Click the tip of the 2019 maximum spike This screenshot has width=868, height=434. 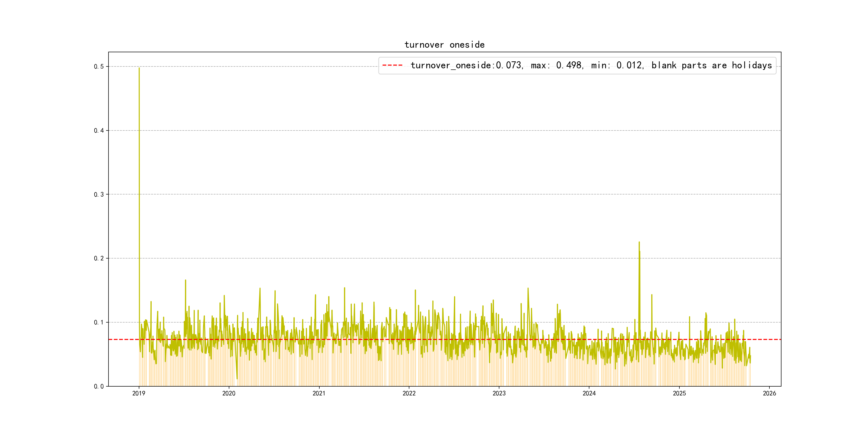(139, 68)
